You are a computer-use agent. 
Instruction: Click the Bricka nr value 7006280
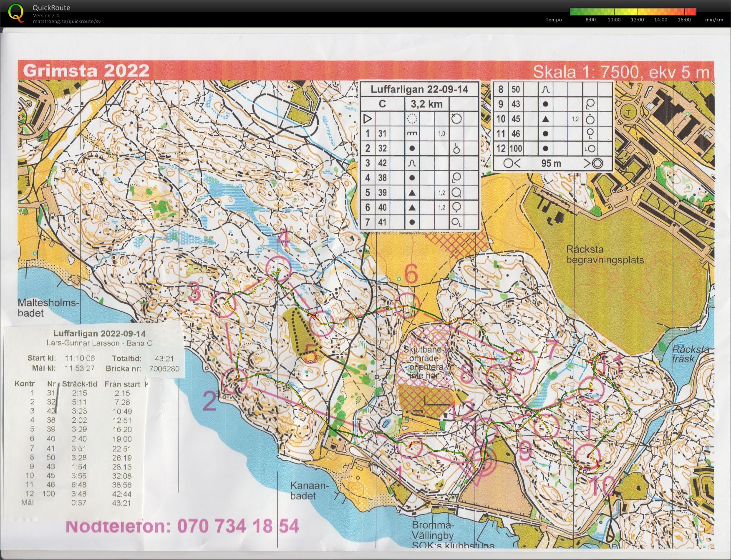click(x=164, y=368)
